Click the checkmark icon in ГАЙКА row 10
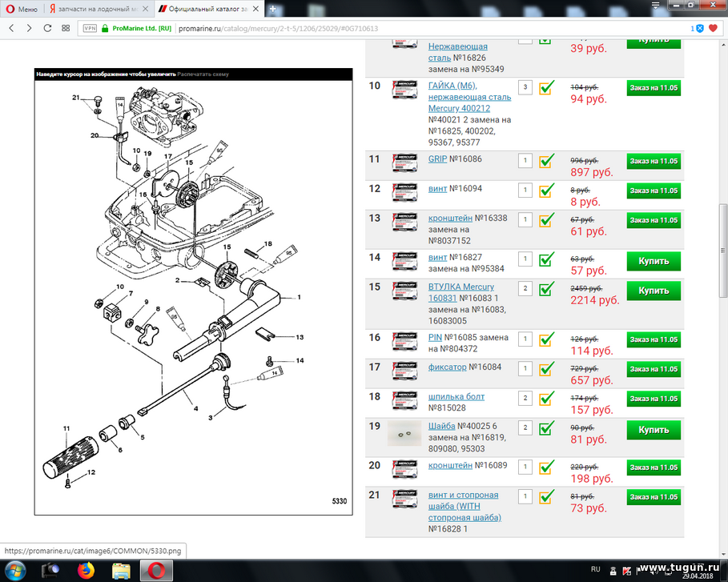Screen dimensions: 728x582 click(546, 87)
